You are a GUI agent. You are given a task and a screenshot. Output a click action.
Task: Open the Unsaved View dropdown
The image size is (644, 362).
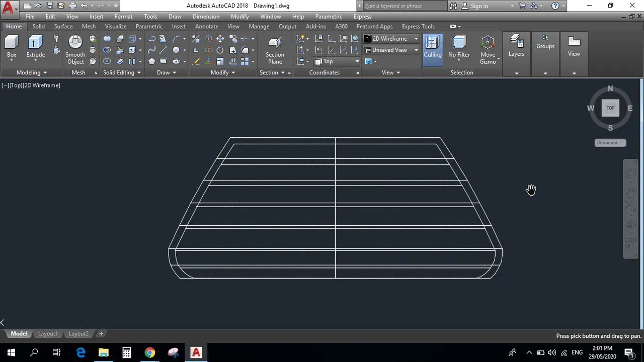pos(391,50)
